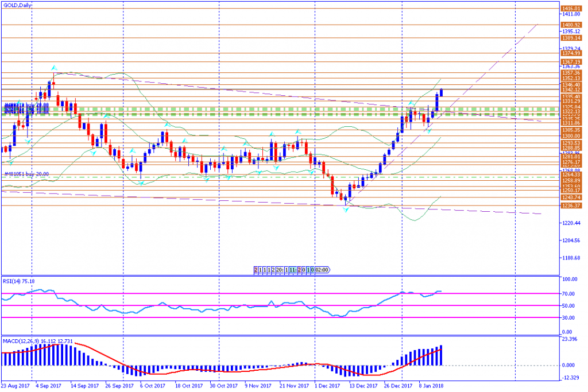The image size is (588, 392).
Task: Click the 1 Dec 2017 date label
Action: [x=327, y=386]
